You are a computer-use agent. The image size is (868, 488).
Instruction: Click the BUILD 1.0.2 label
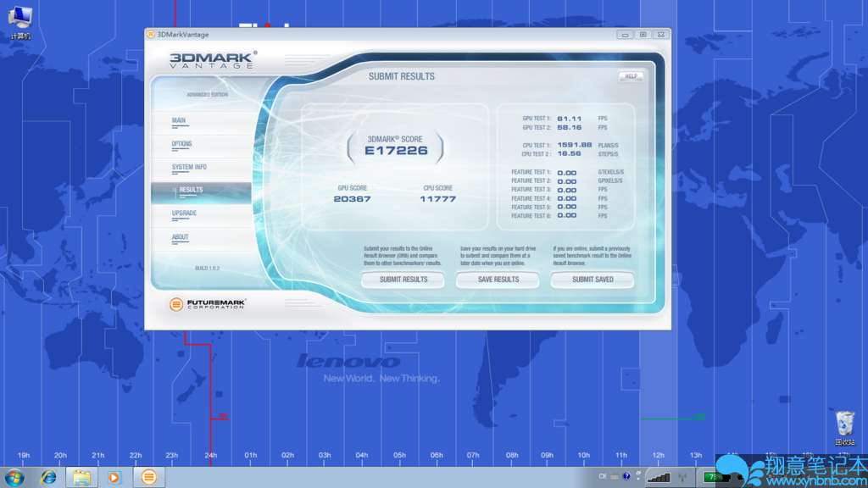[207, 269]
